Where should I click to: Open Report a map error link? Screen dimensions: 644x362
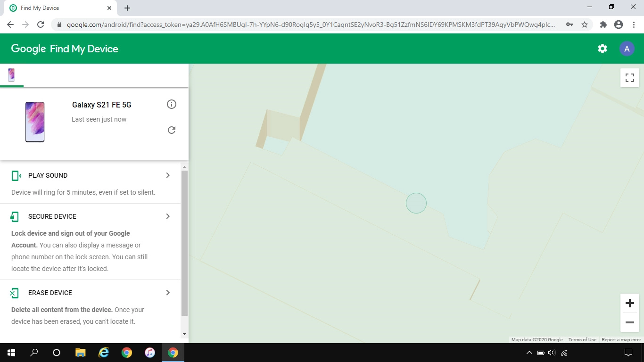621,339
